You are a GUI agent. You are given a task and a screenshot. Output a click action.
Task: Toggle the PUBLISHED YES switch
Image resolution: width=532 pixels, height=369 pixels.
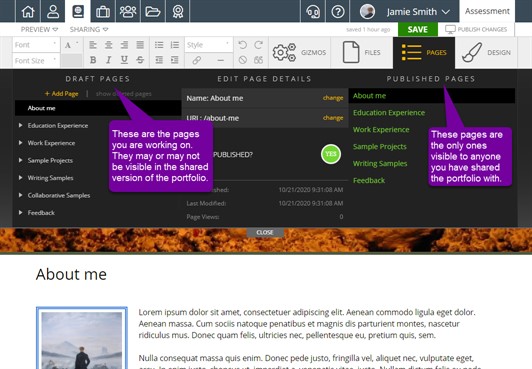pyautogui.click(x=331, y=154)
